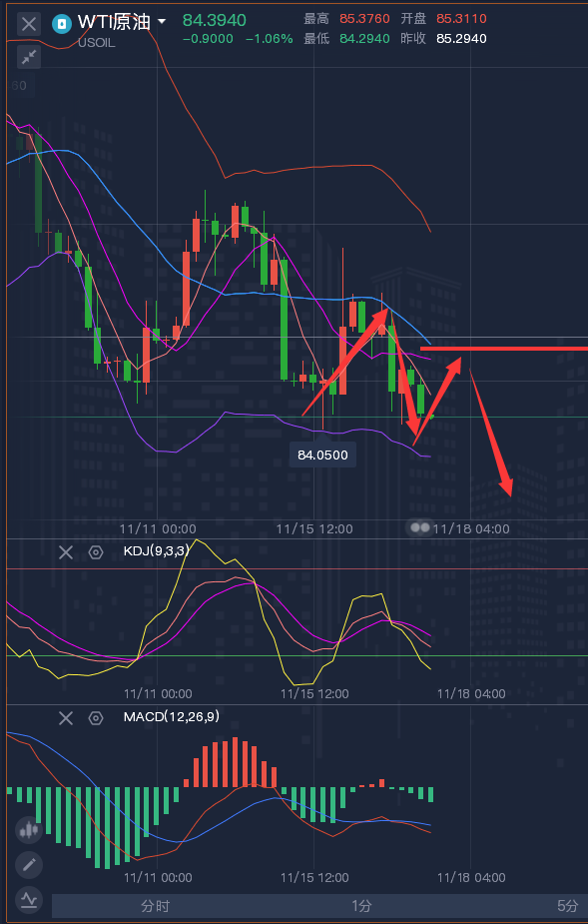Click the 11/11 00:00 label on main chart axis

point(158,528)
